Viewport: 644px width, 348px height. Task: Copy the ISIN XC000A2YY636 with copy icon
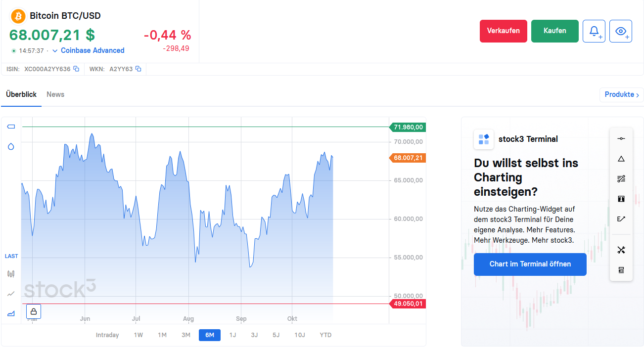[76, 69]
